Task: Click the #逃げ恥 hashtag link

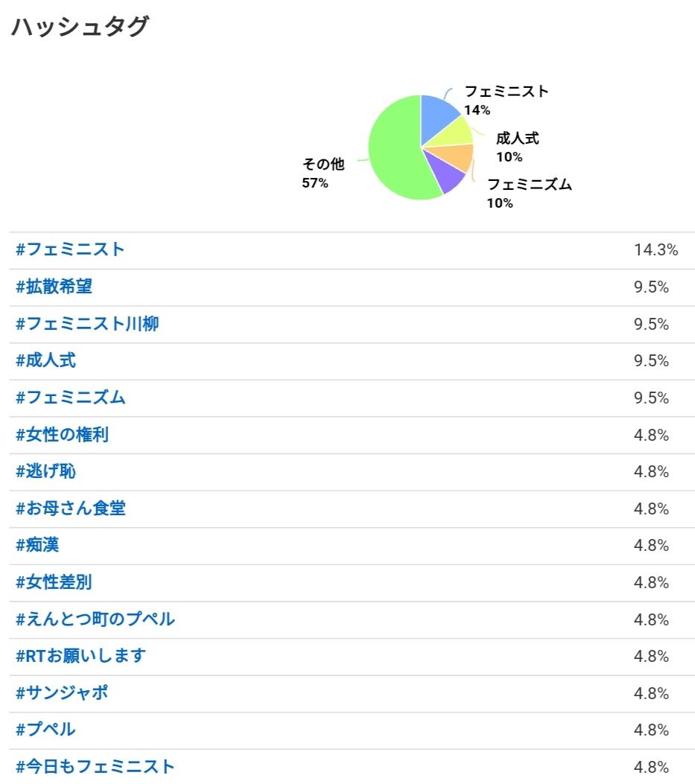Action: (45, 471)
